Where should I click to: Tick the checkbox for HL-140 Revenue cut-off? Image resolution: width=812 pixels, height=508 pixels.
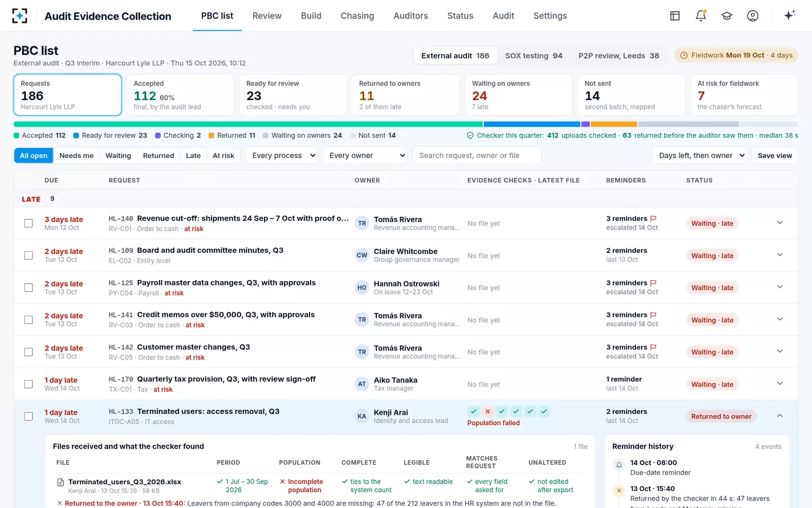[28, 224]
